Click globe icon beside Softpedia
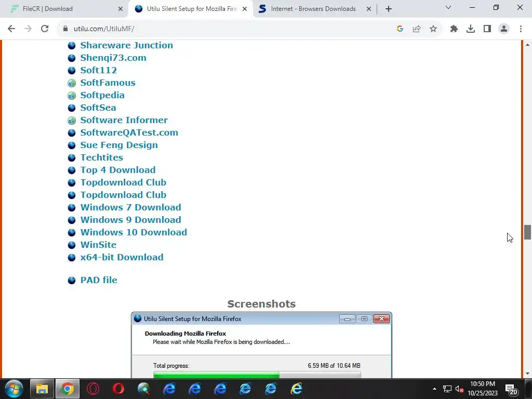 [x=72, y=96]
